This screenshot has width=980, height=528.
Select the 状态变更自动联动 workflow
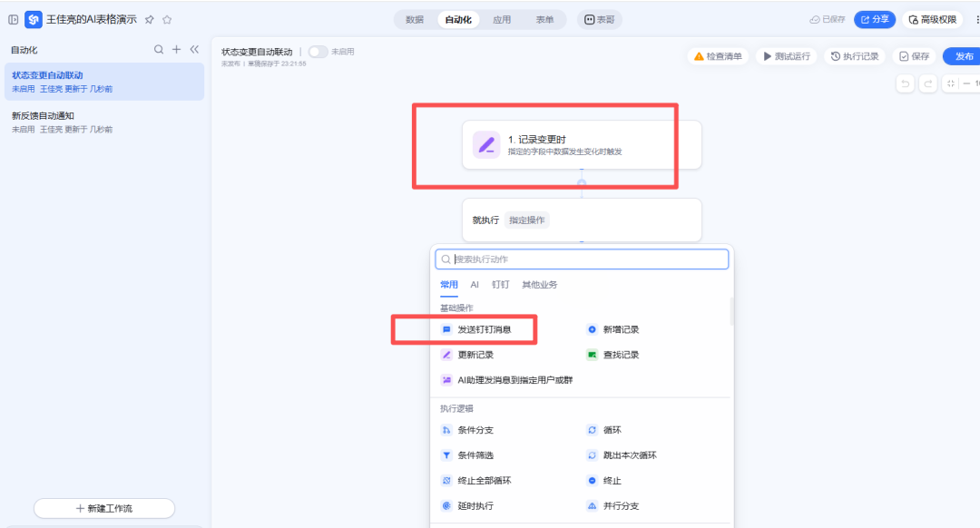[104, 82]
